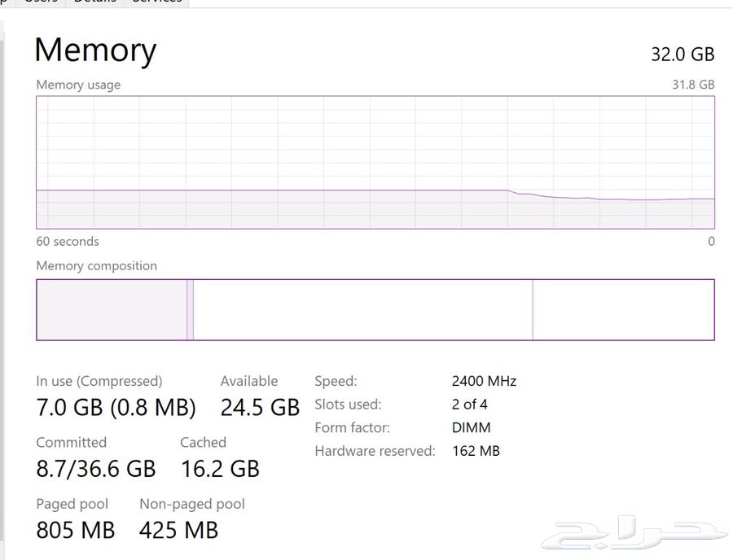This screenshot has width=733, height=560.
Task: Click the Non-paged pool 425 MB value
Action: click(x=178, y=530)
